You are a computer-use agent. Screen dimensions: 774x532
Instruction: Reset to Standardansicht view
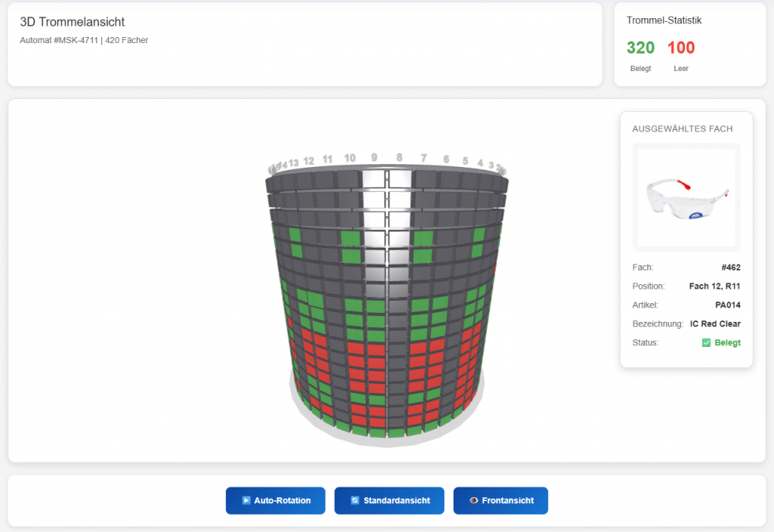pyautogui.click(x=389, y=500)
